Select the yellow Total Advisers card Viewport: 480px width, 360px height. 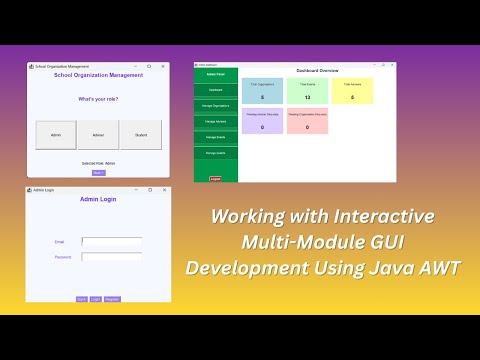click(352, 91)
